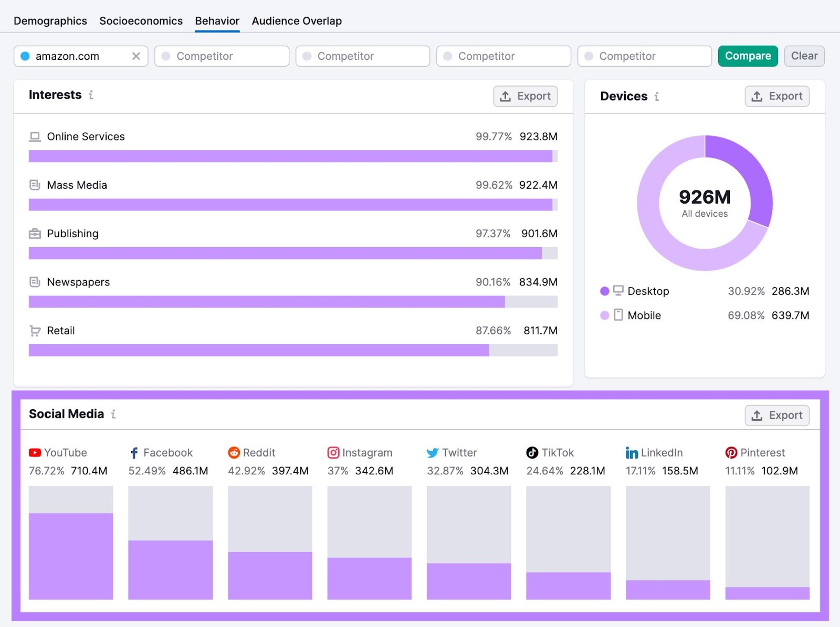Viewport: 840px width, 627px height.
Task: Remove amazon.com with the X button
Action: [x=136, y=56]
